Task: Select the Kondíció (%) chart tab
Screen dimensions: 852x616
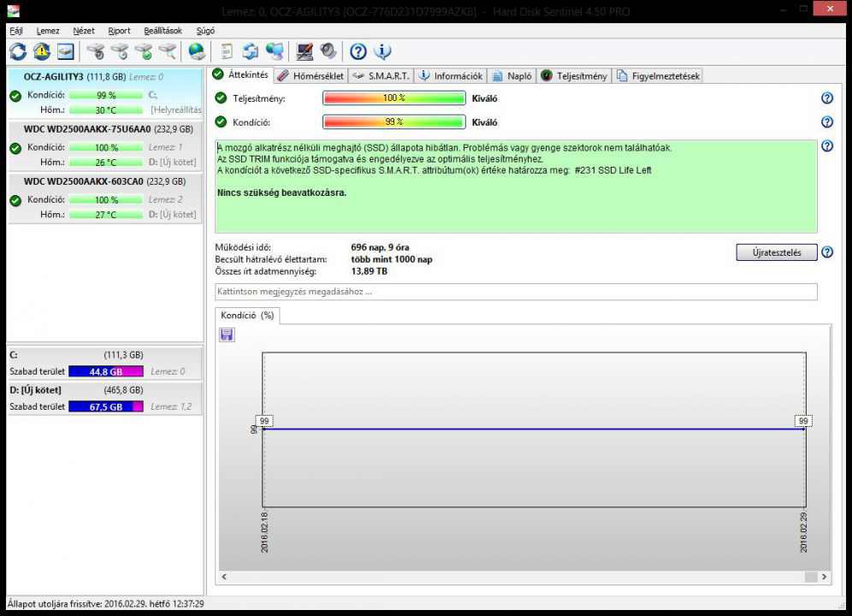Action: click(x=247, y=316)
